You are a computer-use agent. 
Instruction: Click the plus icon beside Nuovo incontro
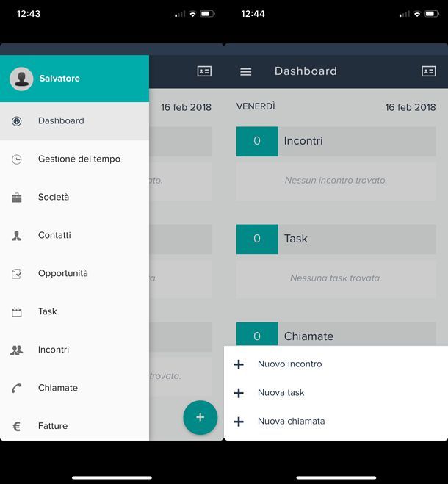click(239, 364)
